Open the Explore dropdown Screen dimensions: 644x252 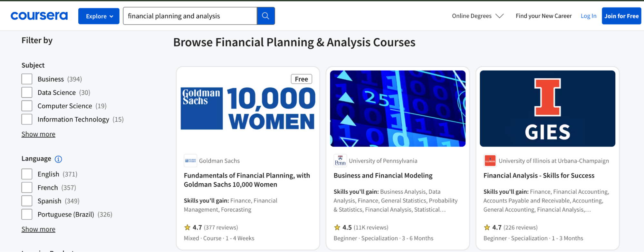[99, 16]
